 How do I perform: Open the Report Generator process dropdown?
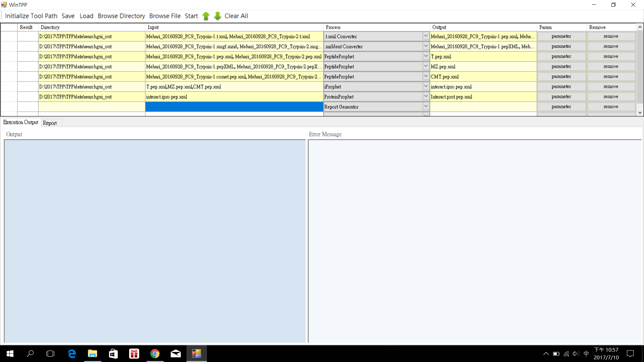426,107
